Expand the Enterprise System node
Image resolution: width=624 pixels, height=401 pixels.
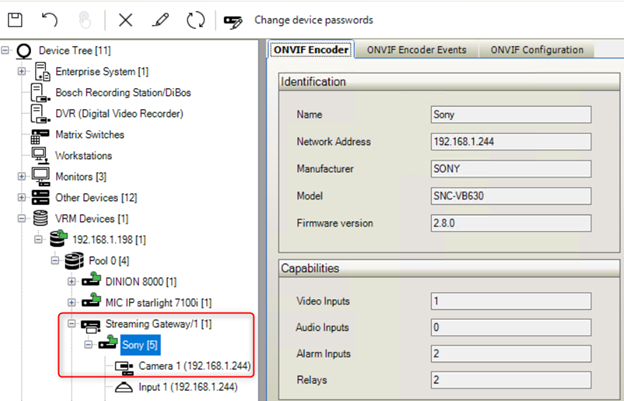point(22,72)
